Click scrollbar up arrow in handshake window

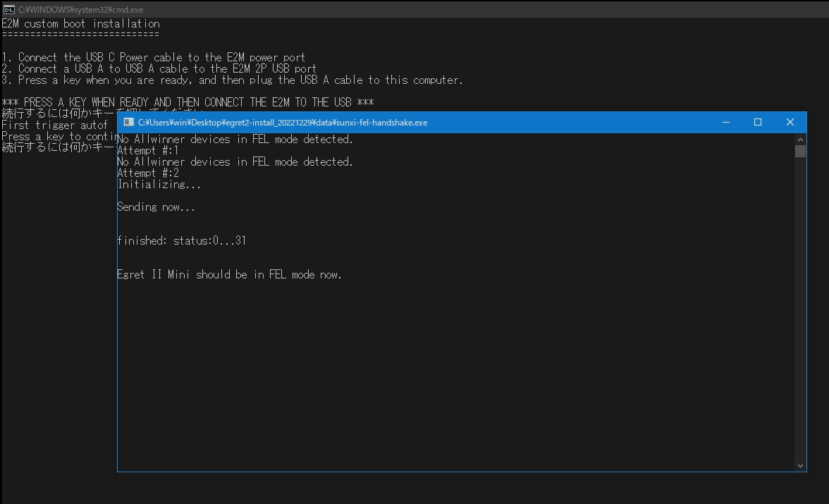(x=800, y=140)
